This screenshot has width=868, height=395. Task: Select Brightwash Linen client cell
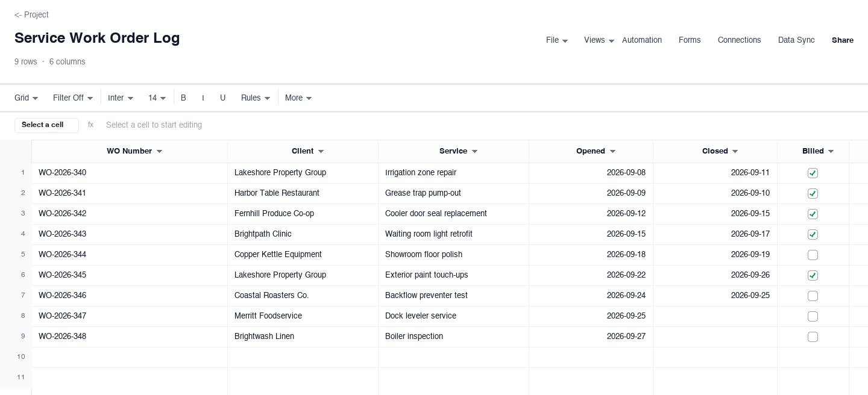pos(303,337)
